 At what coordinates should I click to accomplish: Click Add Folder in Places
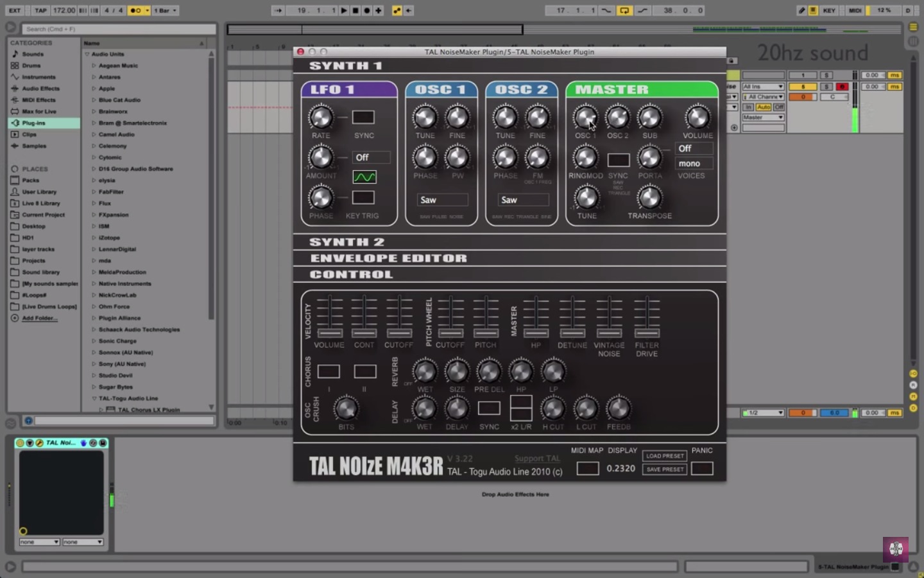40,318
